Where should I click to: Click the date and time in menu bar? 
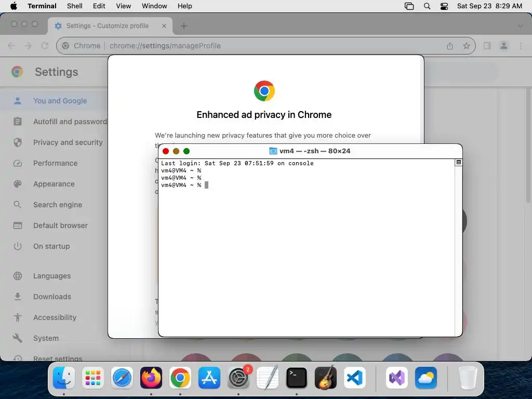pyautogui.click(x=489, y=6)
